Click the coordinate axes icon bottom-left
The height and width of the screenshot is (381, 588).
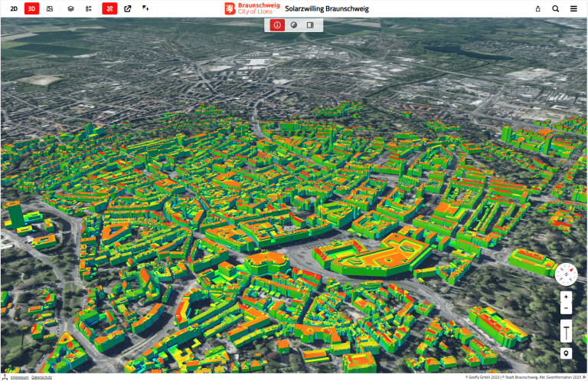tap(5, 377)
